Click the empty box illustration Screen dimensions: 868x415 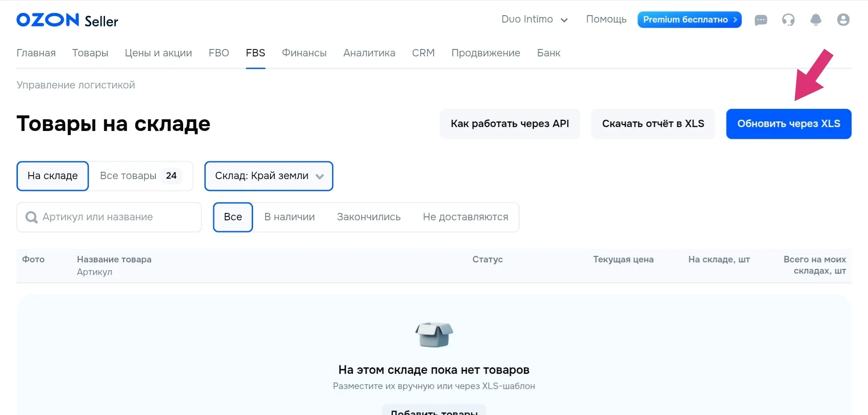click(x=434, y=335)
